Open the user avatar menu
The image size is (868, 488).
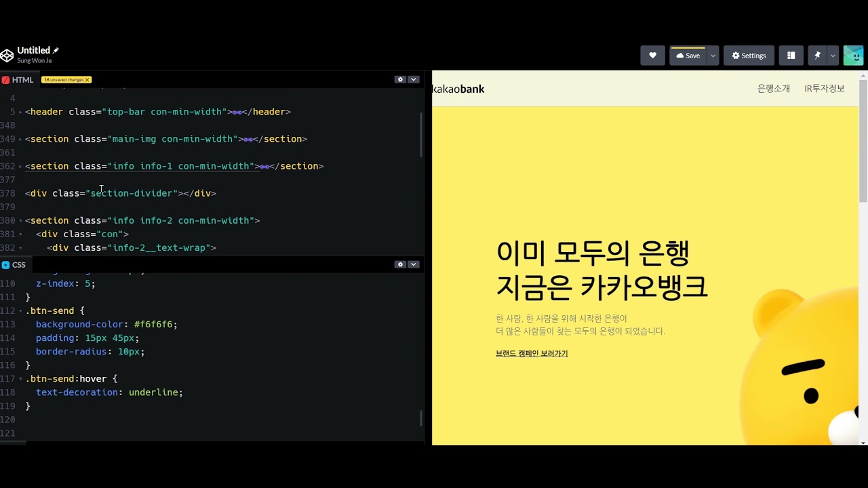[x=853, y=56]
